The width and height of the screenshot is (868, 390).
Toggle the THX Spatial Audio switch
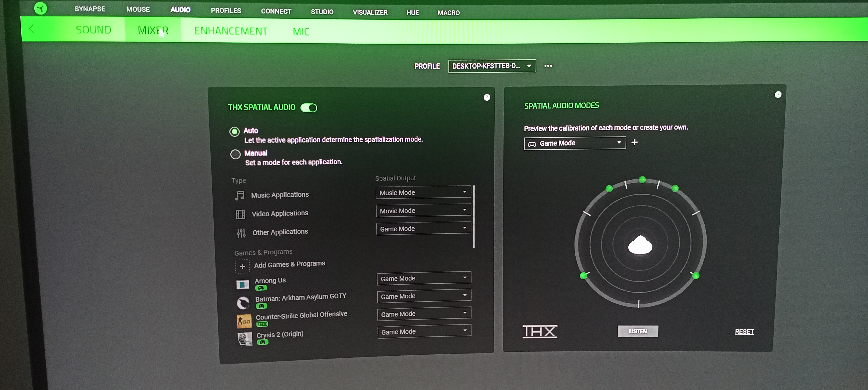[309, 107]
